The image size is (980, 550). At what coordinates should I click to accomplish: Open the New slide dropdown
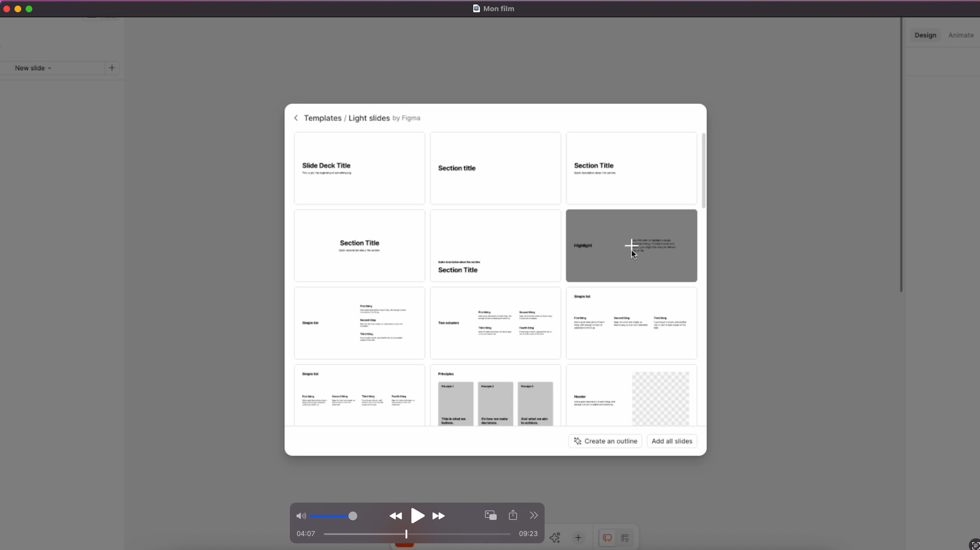33,68
